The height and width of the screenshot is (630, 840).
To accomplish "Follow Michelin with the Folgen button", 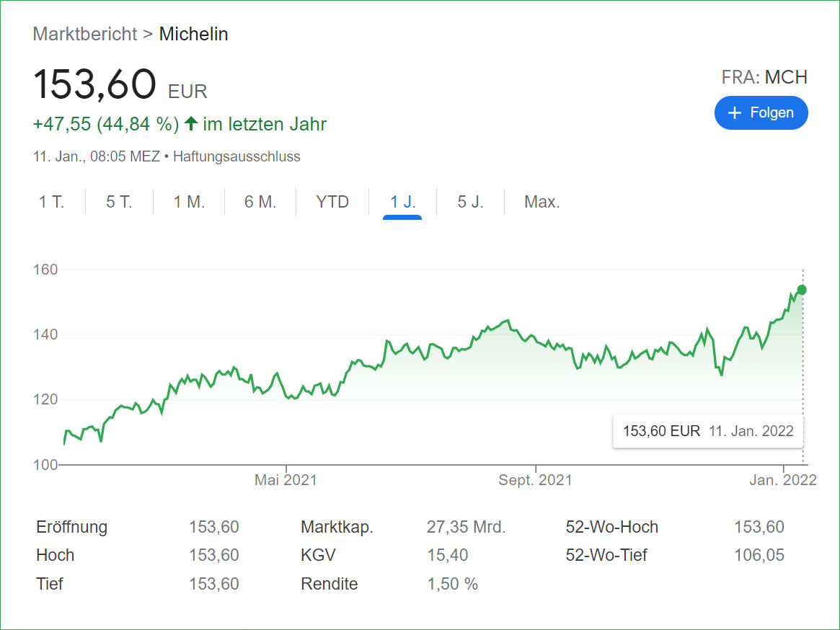I will click(x=761, y=112).
